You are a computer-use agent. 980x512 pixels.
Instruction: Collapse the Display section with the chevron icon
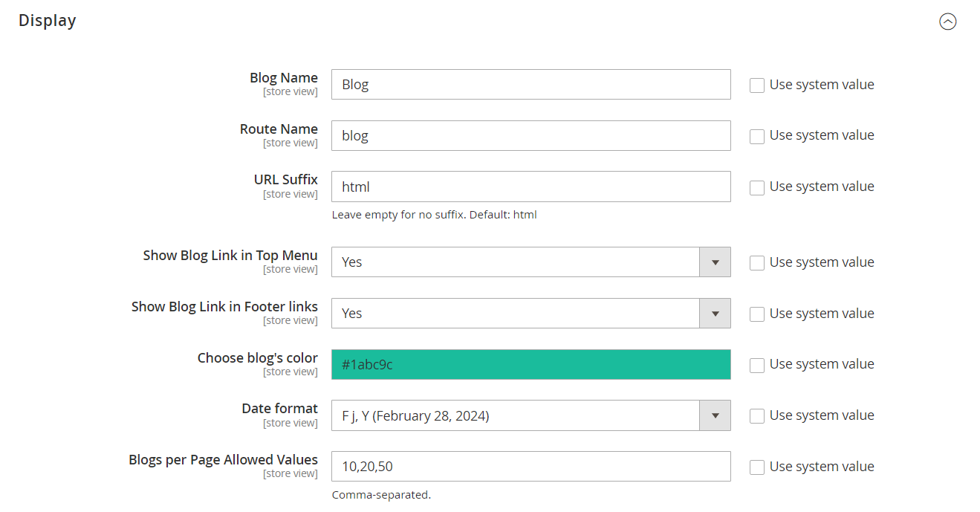click(947, 22)
